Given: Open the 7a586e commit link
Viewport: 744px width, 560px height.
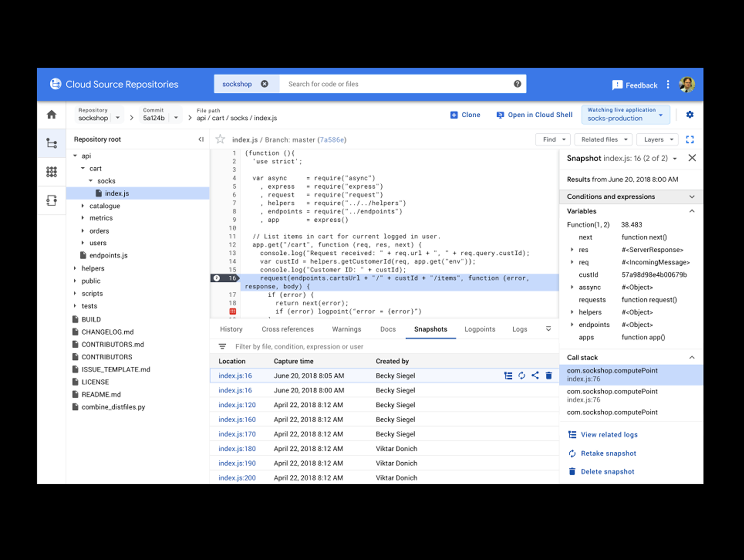Looking at the screenshot, I should [332, 140].
